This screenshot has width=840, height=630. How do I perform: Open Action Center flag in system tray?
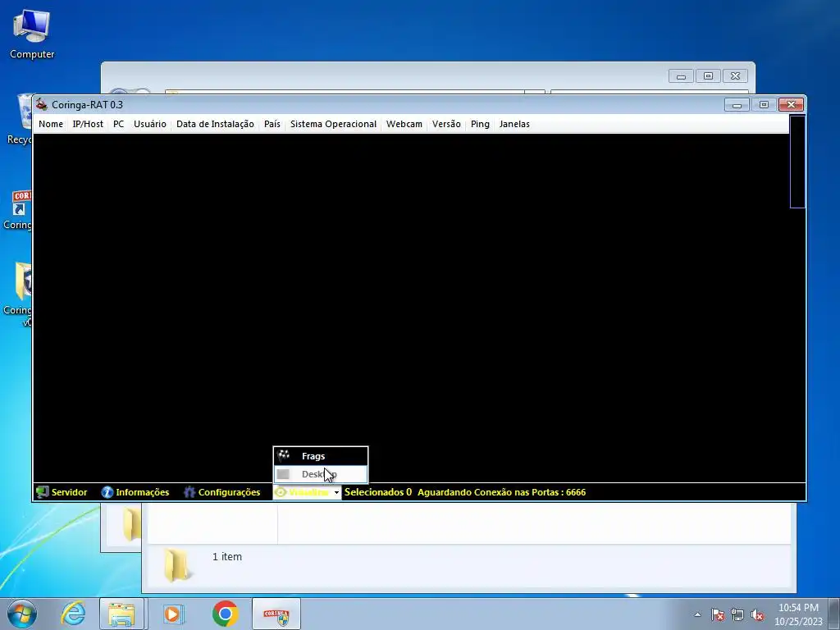717,614
